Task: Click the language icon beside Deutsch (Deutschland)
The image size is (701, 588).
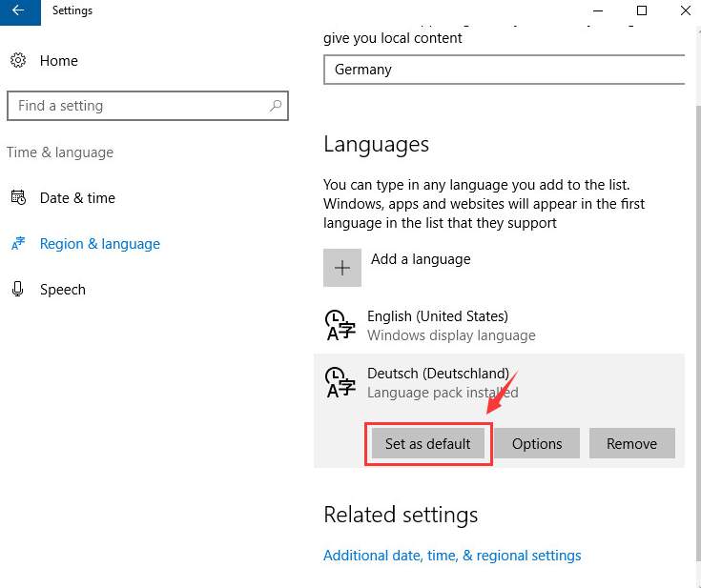Action: click(x=340, y=382)
